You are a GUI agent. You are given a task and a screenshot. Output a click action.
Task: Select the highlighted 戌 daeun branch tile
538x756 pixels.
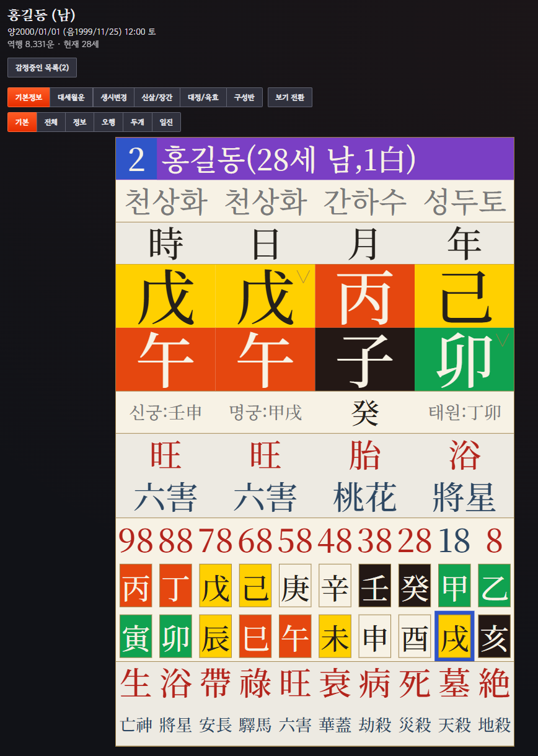pos(454,636)
